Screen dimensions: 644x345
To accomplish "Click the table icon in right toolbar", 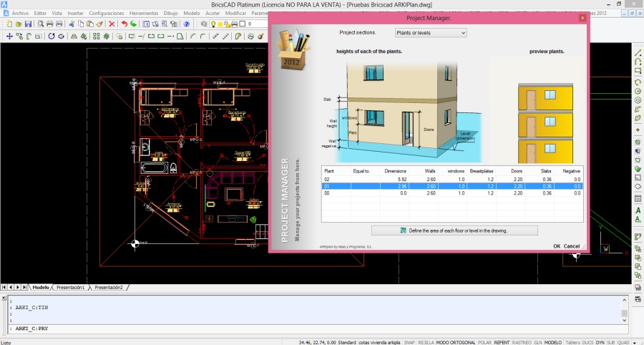I will (x=638, y=199).
